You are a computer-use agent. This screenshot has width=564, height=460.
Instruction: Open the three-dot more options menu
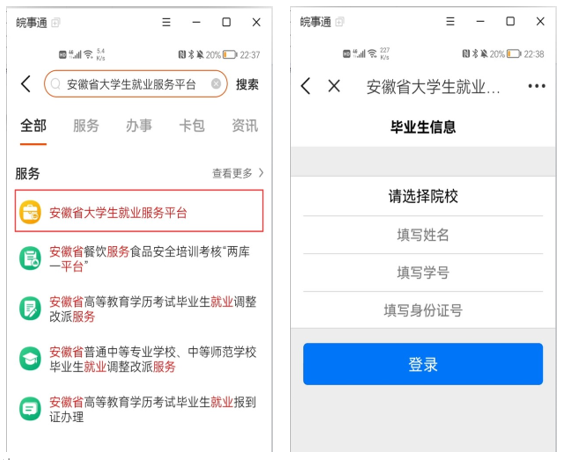click(537, 86)
